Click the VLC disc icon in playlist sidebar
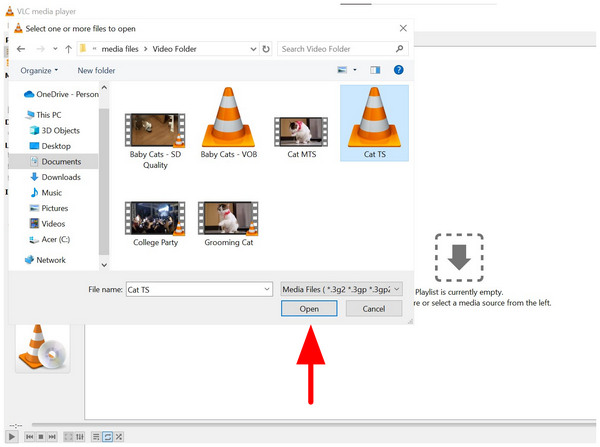This screenshot has width=600, height=447. point(42,348)
